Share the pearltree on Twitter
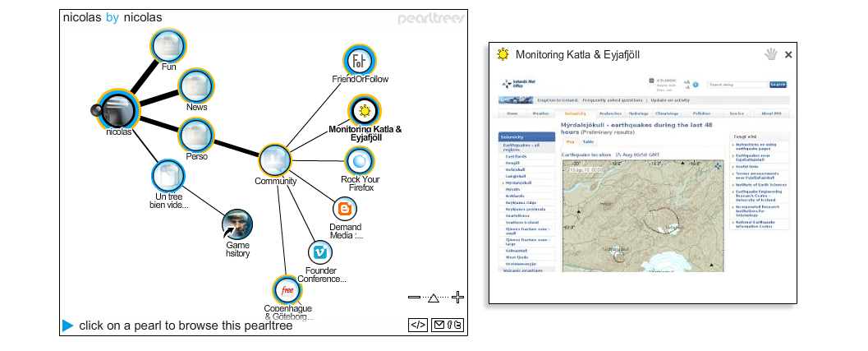This screenshot has width=868, height=351. 457,326
